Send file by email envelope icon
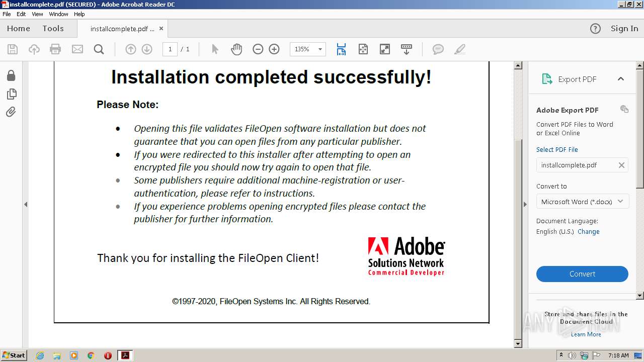This screenshot has height=362, width=644. point(77,49)
